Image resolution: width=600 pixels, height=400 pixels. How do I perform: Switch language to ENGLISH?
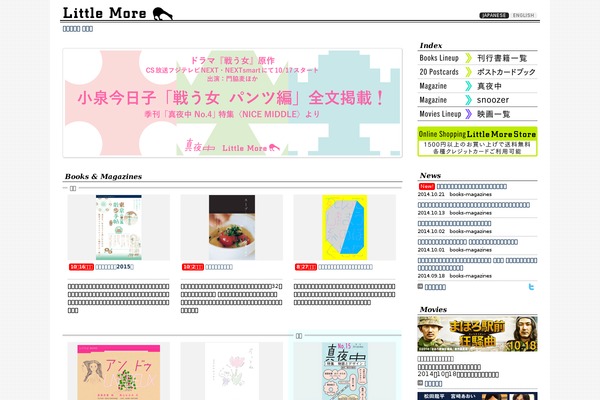pyautogui.click(x=523, y=15)
